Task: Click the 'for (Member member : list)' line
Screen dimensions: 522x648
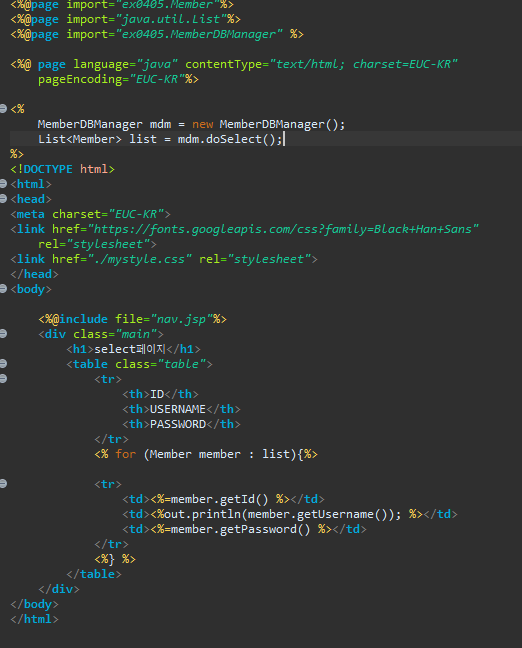Action: [x=206, y=454]
